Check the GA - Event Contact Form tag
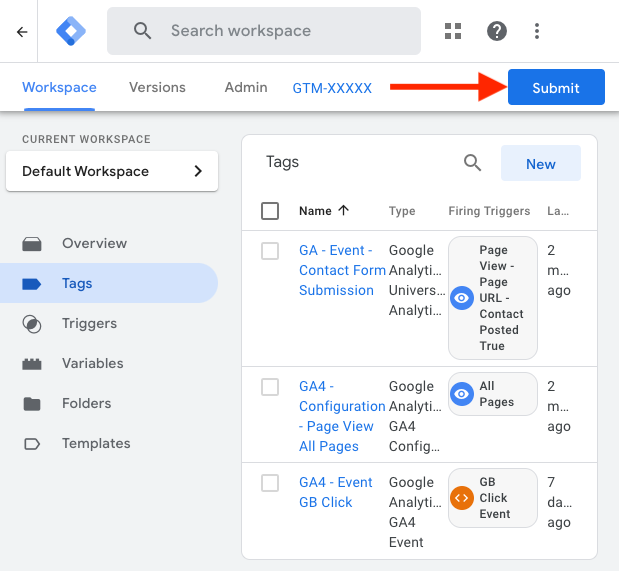Viewport: 619px width, 571px height. [x=270, y=251]
